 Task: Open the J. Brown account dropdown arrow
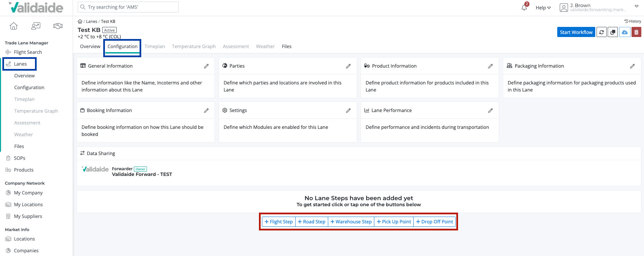click(636, 6)
